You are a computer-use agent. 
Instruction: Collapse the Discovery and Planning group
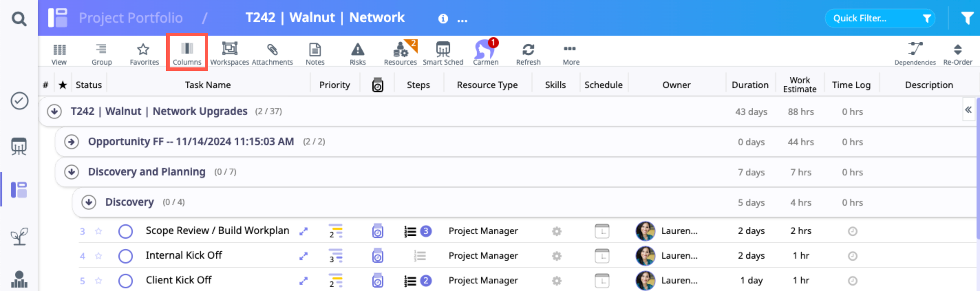tap(71, 172)
